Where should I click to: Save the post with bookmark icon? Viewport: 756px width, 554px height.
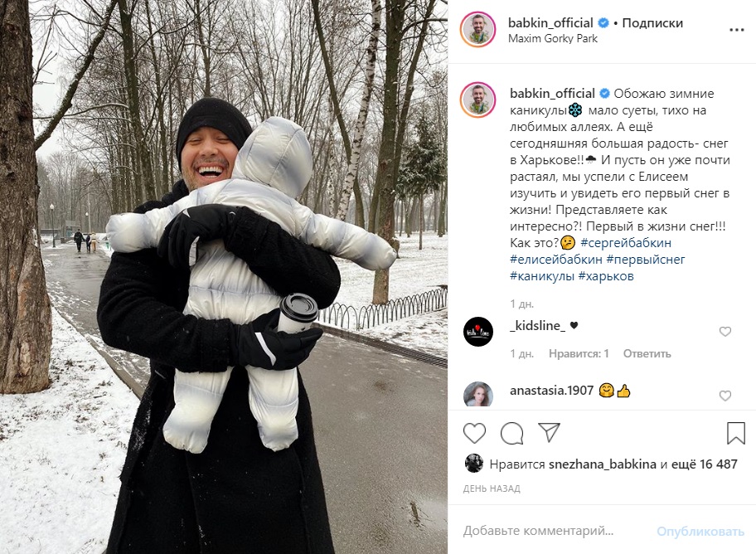click(736, 434)
